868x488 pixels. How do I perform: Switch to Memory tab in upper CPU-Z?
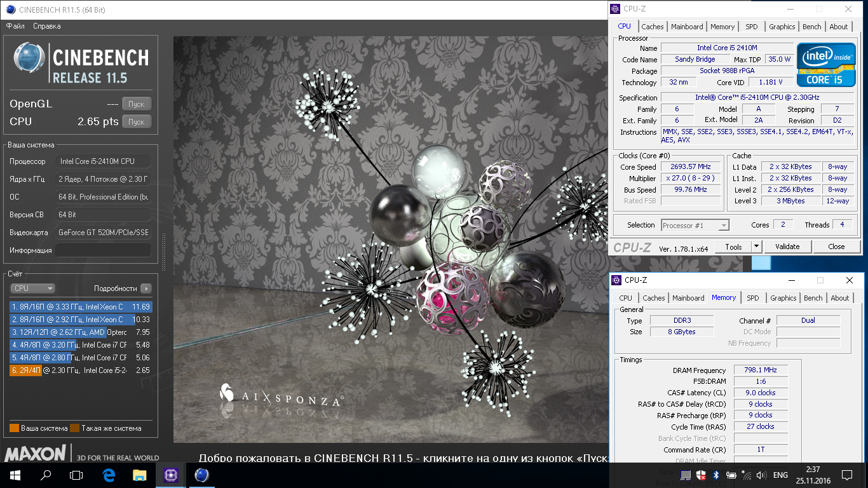(x=722, y=27)
